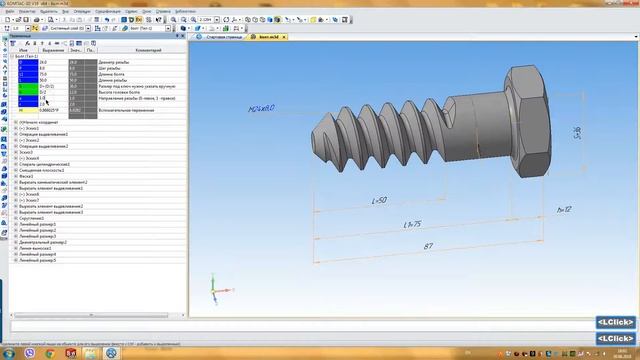Image resolution: width=640 pixels, height=360 pixels.
Task: Click the fx icon in Variables panel toolbar
Action: point(27,43)
